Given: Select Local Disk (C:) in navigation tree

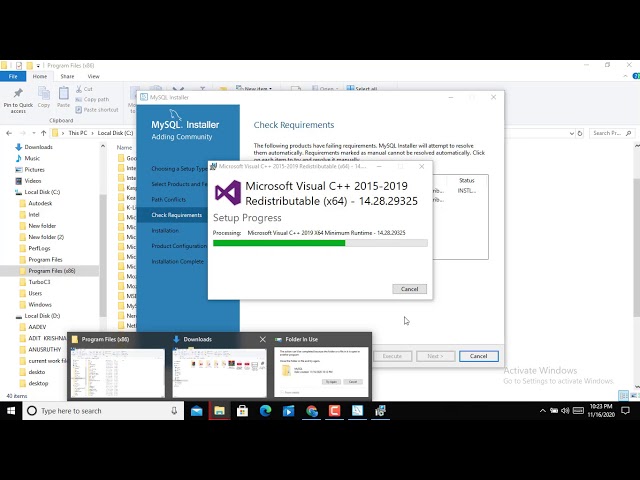Looking at the screenshot, I should coord(42,192).
